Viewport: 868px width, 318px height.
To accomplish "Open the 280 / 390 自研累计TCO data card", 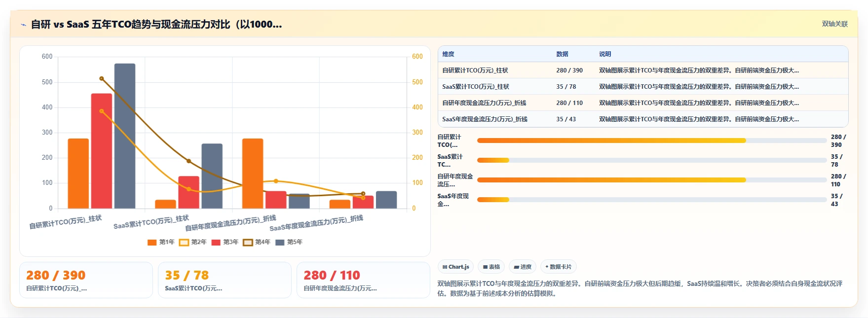I will (x=86, y=280).
